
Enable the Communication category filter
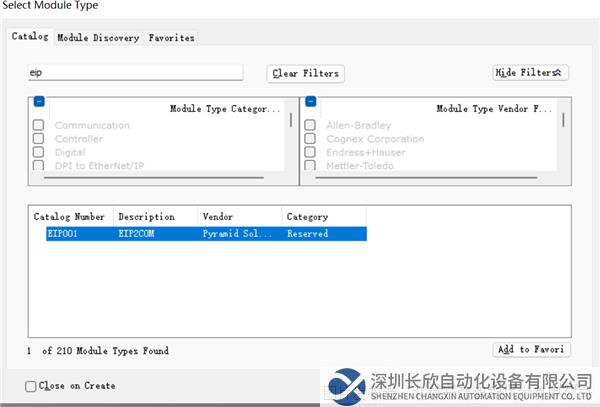coord(38,126)
